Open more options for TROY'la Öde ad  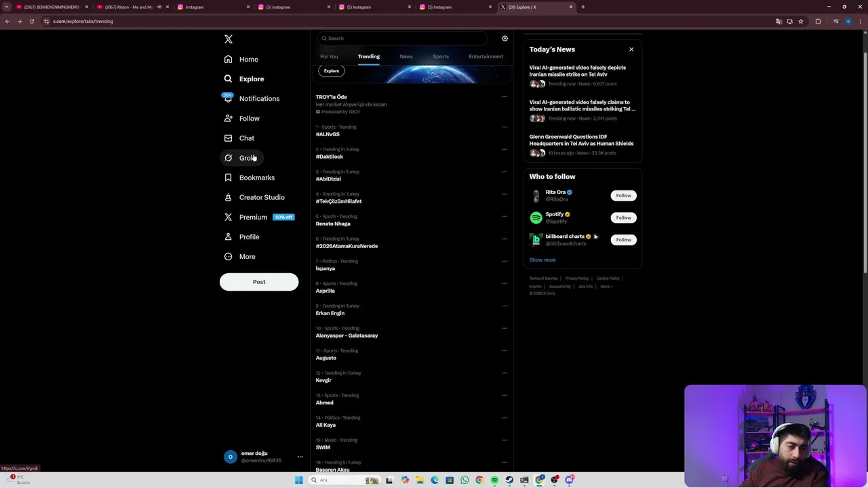coord(505,97)
